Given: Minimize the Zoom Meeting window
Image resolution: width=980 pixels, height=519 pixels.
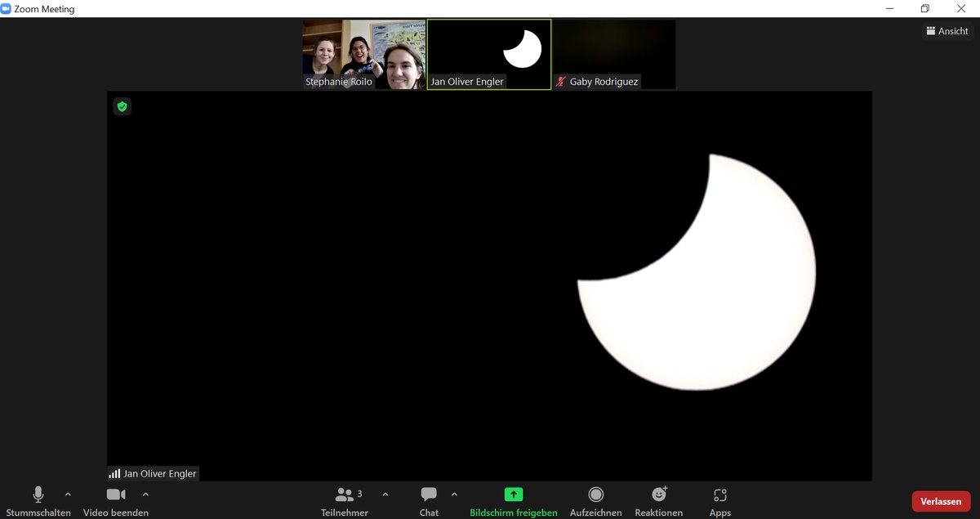Looking at the screenshot, I should click(889, 9).
